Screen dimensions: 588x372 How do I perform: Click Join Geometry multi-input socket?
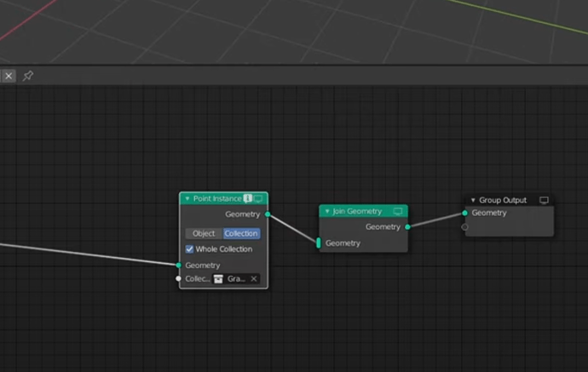319,243
